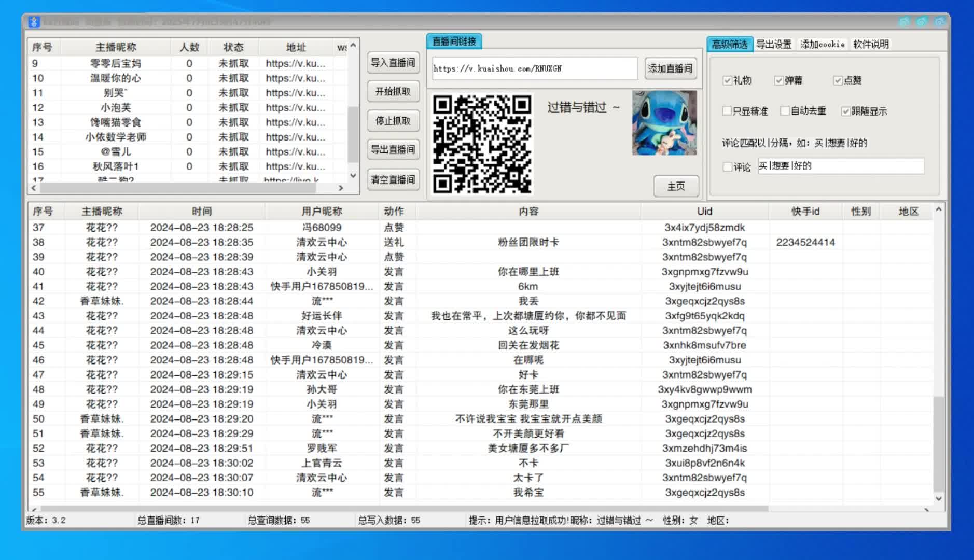Click the status bar 总直播间数: 17

pyautogui.click(x=168, y=520)
